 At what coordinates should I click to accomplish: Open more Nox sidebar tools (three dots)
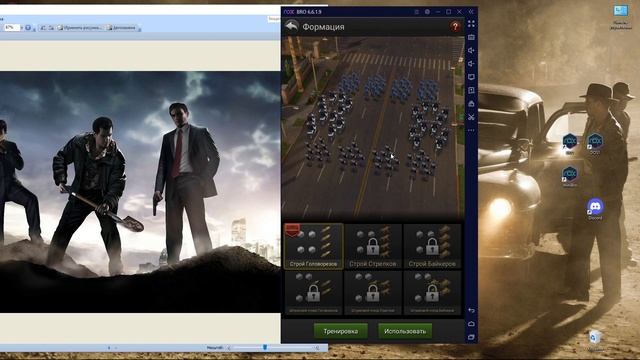pyautogui.click(x=471, y=130)
